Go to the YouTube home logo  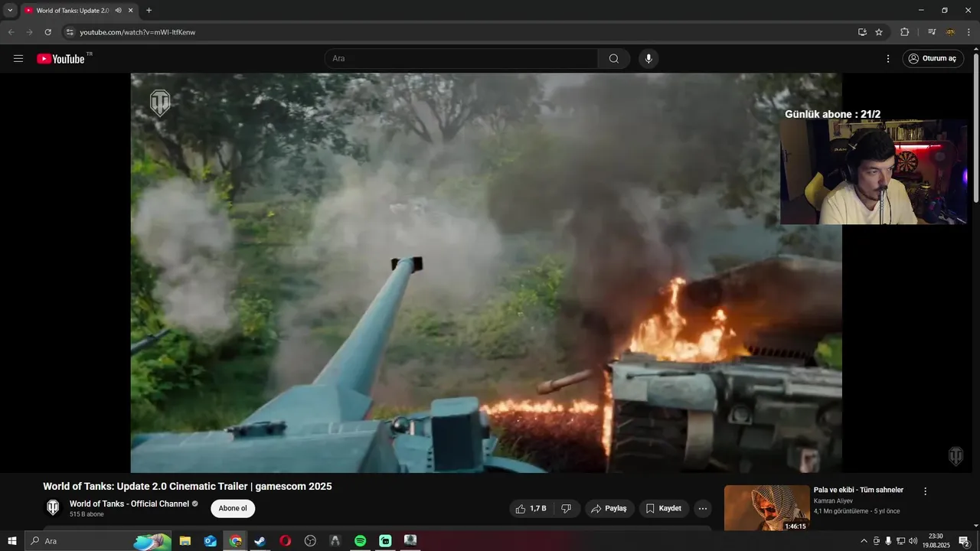point(60,58)
